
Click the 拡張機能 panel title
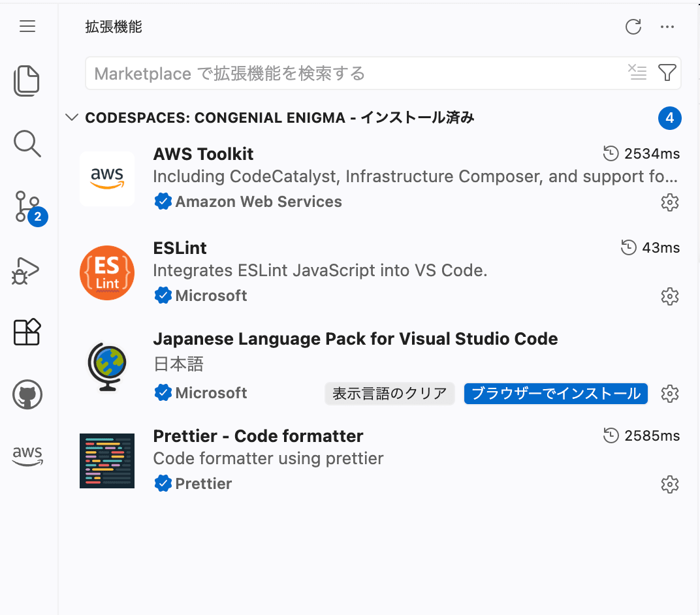tap(114, 27)
